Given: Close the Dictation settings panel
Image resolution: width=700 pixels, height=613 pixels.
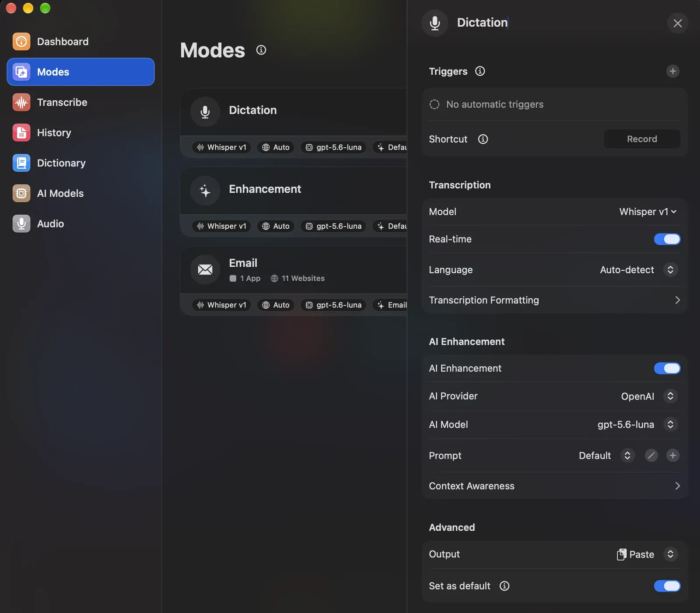Looking at the screenshot, I should click(x=678, y=23).
